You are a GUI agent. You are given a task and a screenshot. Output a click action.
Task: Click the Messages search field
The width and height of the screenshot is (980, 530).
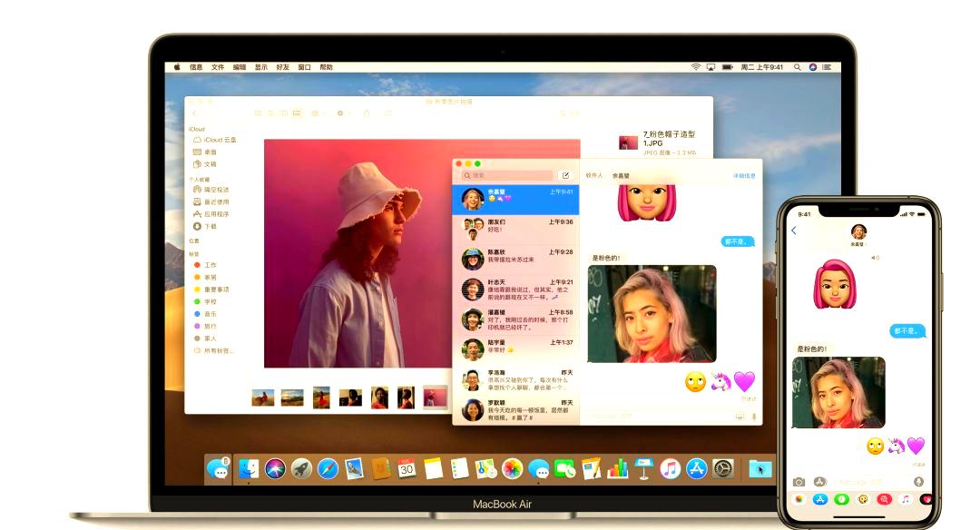(507, 176)
